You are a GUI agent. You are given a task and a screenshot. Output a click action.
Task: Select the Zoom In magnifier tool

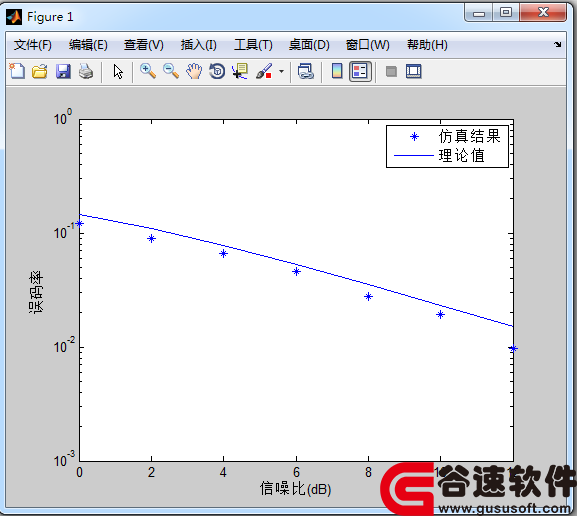click(x=148, y=71)
